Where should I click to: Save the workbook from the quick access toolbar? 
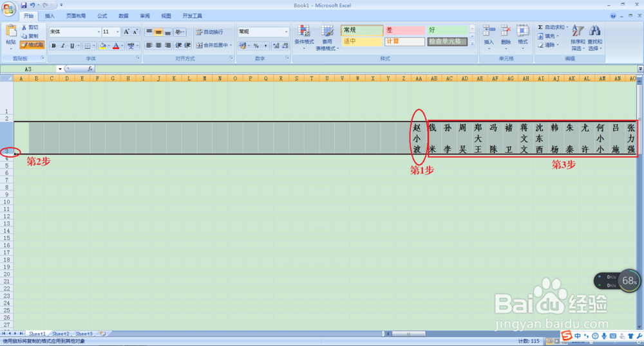(x=23, y=5)
